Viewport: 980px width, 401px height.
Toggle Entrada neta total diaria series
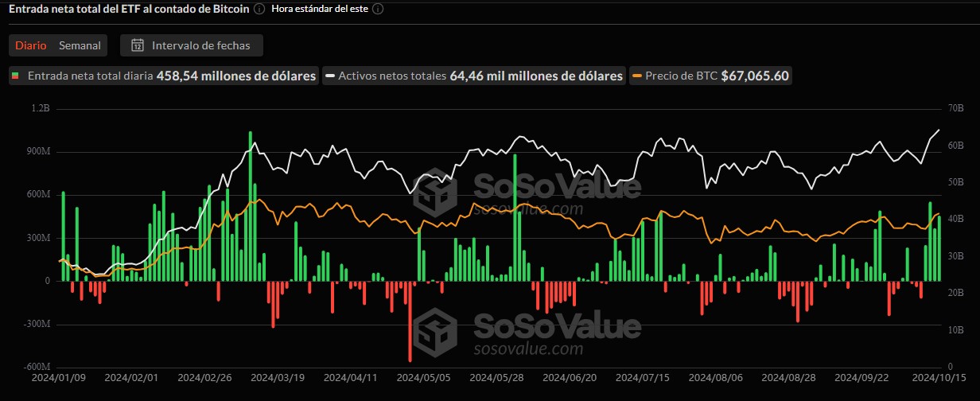click(163, 76)
